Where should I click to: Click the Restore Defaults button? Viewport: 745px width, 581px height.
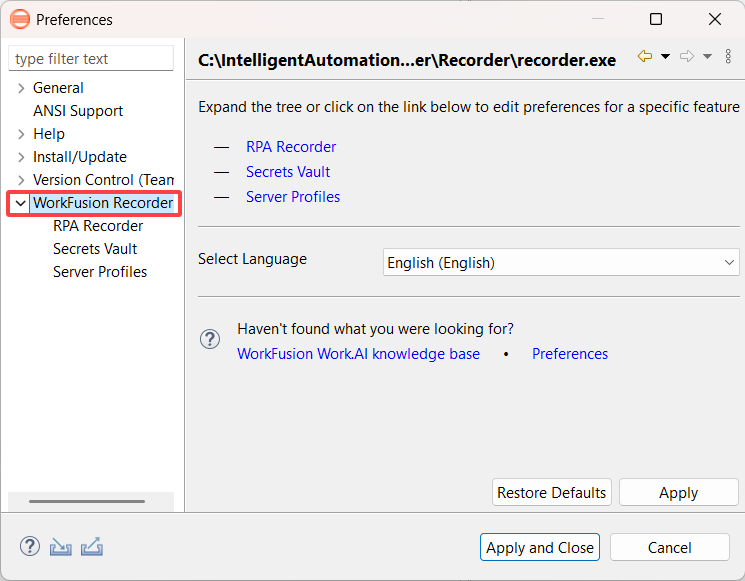tap(552, 493)
